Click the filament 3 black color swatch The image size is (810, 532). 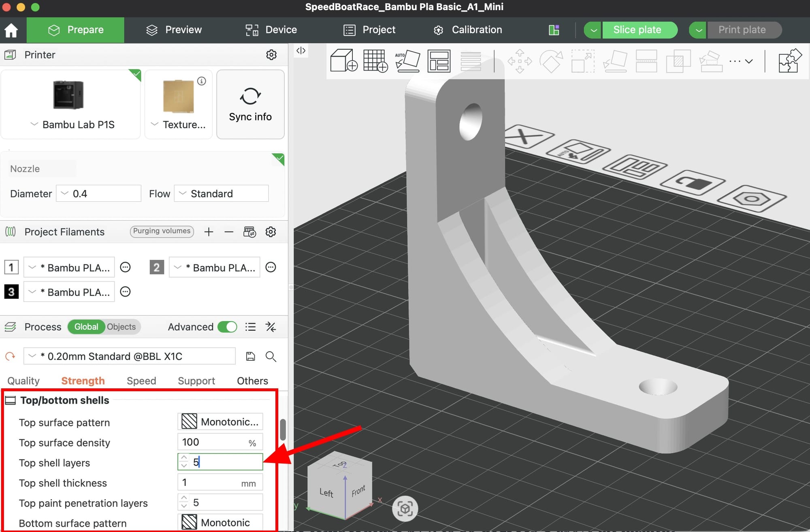11,292
